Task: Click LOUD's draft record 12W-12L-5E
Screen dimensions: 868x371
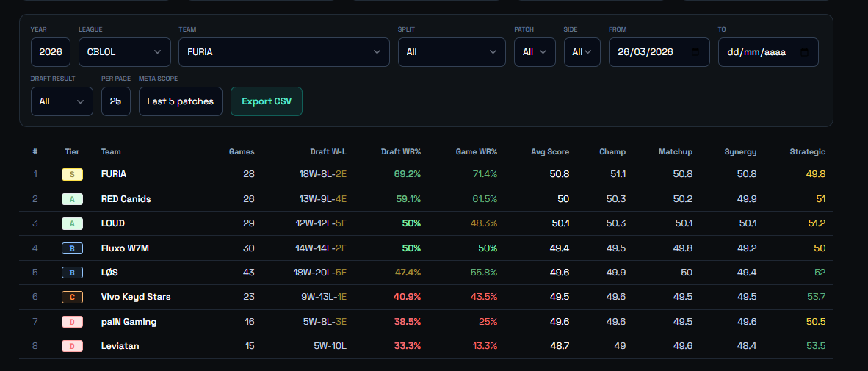Action: tap(321, 223)
